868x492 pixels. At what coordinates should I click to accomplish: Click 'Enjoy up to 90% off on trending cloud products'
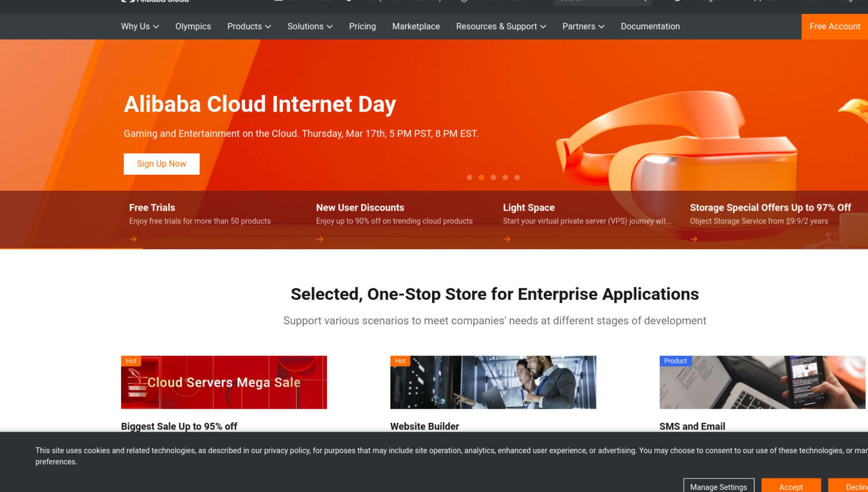click(394, 221)
